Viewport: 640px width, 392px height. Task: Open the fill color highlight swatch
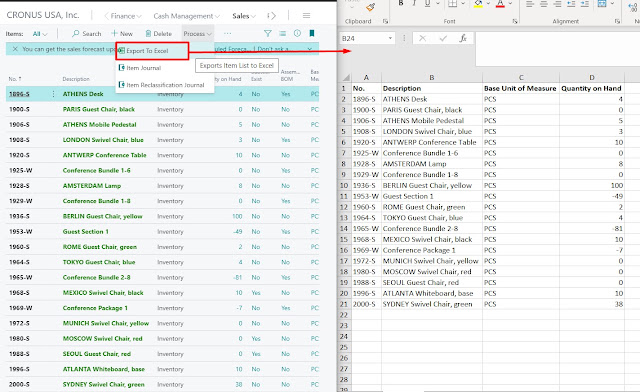[x=478, y=4]
